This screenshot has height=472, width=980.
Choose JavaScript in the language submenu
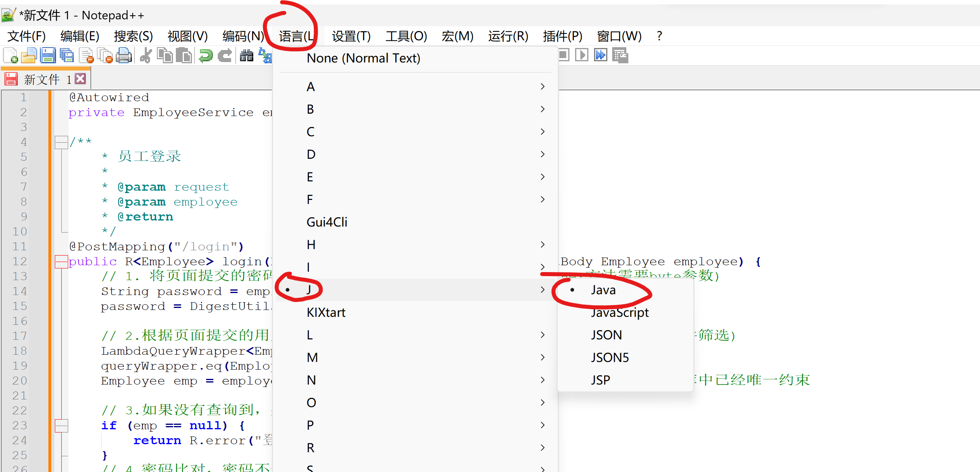click(619, 312)
